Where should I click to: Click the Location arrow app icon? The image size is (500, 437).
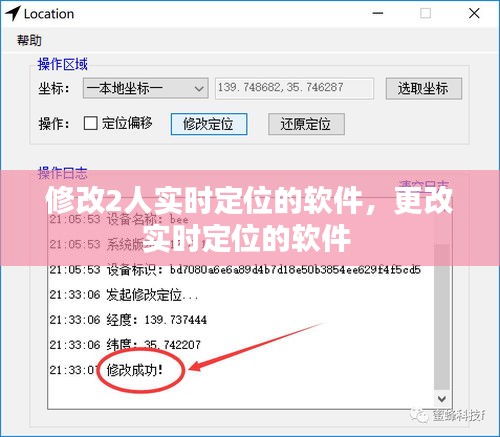(x=13, y=13)
